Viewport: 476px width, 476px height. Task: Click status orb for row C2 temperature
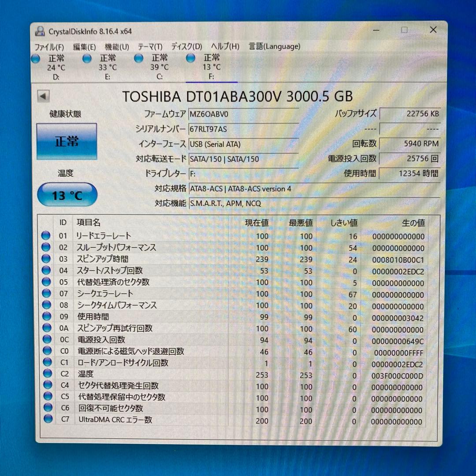coord(47,373)
